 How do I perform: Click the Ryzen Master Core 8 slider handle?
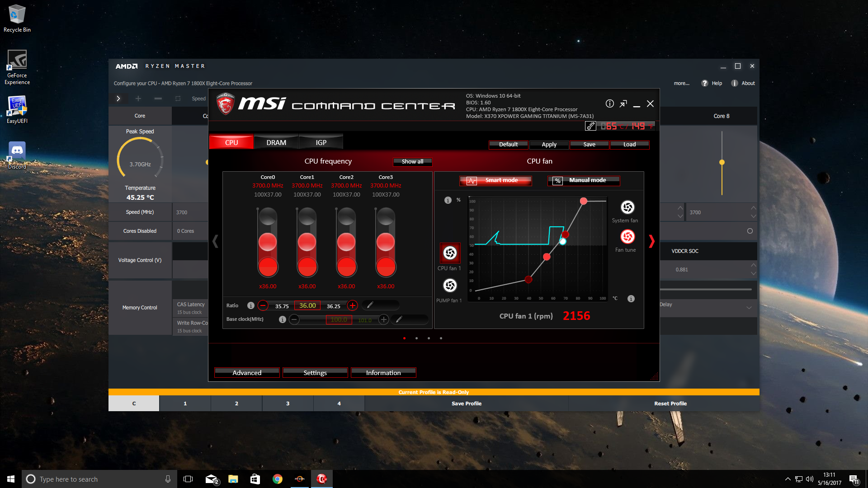(x=722, y=162)
